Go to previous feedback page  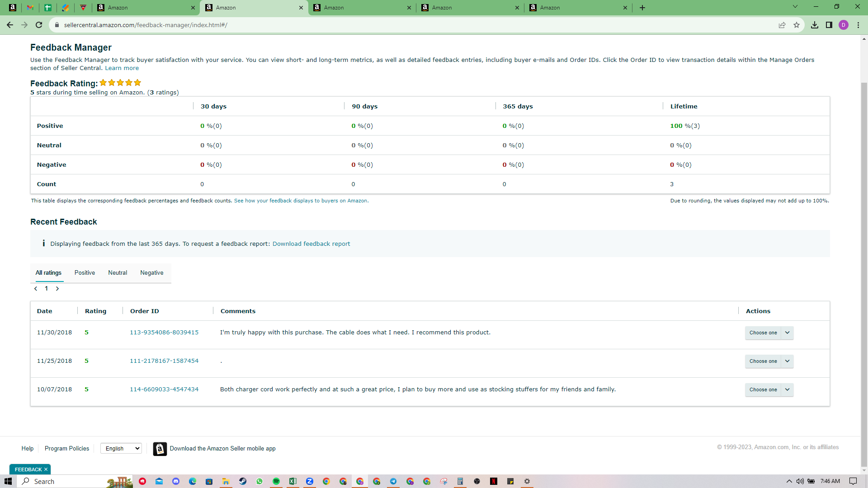pos(36,289)
